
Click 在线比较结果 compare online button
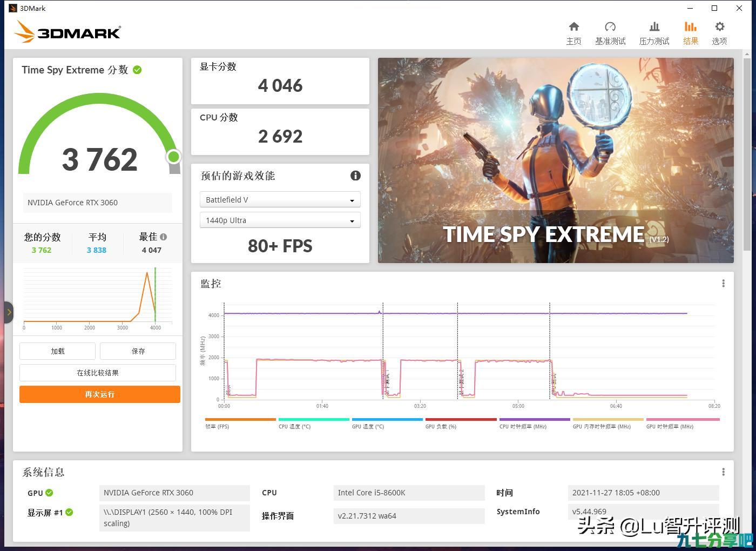click(98, 373)
